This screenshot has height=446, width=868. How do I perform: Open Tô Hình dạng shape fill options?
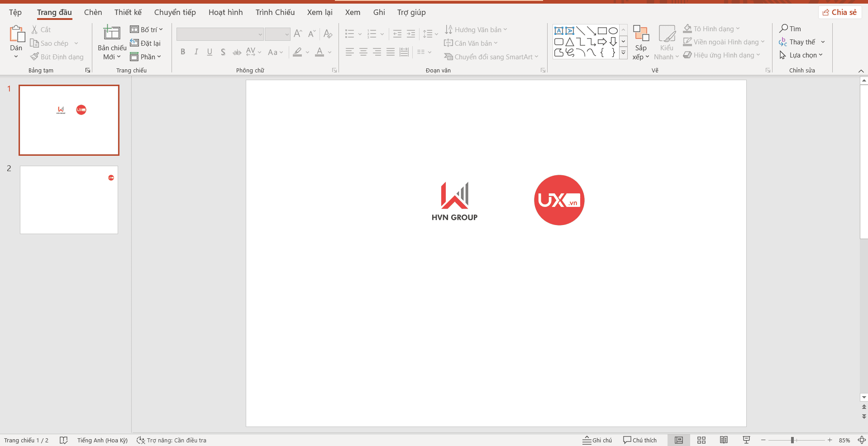click(x=711, y=28)
